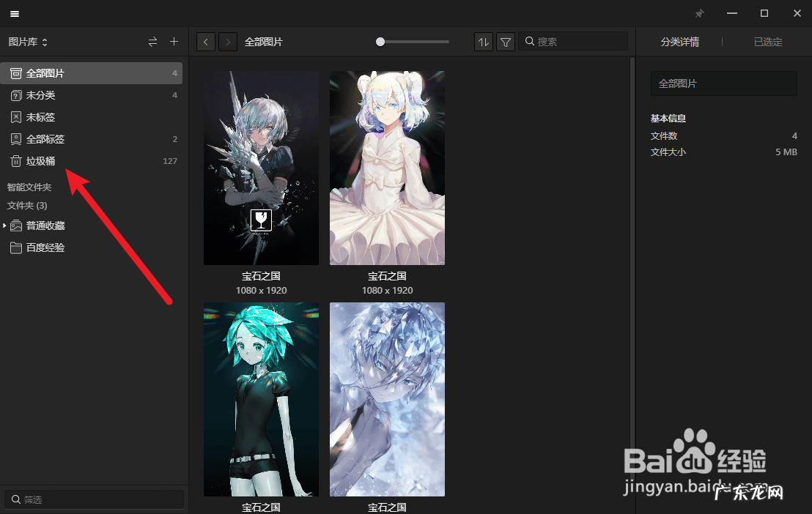This screenshot has width=812, height=514.
Task: Open the 图片库 library dropdown
Action: coord(28,42)
